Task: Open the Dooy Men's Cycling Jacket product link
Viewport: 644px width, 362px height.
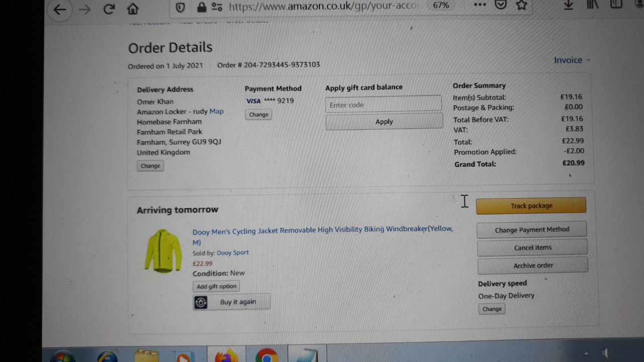Action: [x=323, y=235]
